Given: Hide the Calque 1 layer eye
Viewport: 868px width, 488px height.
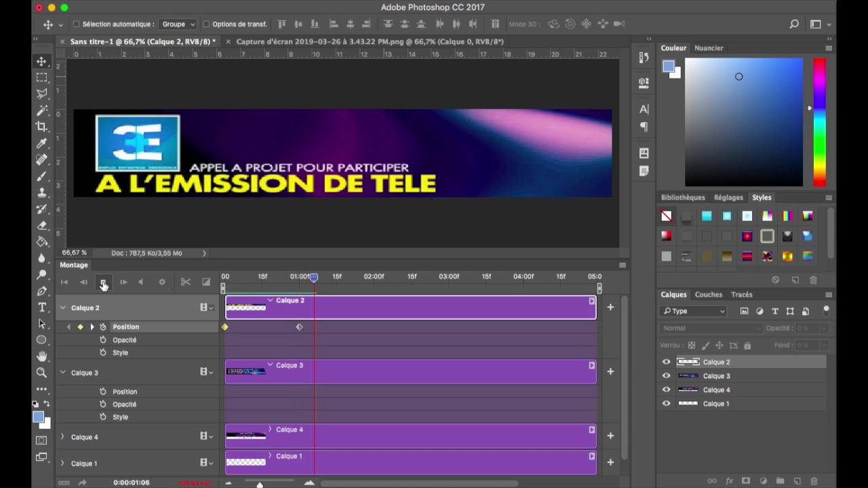Looking at the screenshot, I should coord(666,403).
